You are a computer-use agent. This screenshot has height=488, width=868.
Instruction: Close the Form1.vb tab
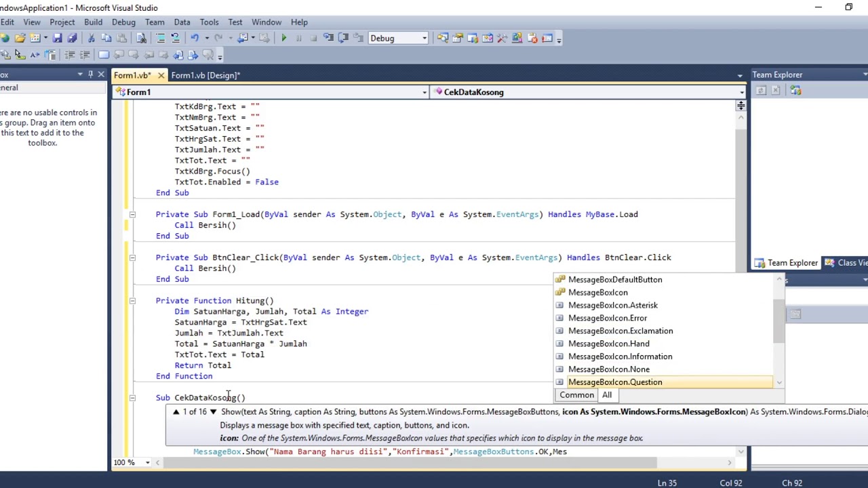coord(161,75)
